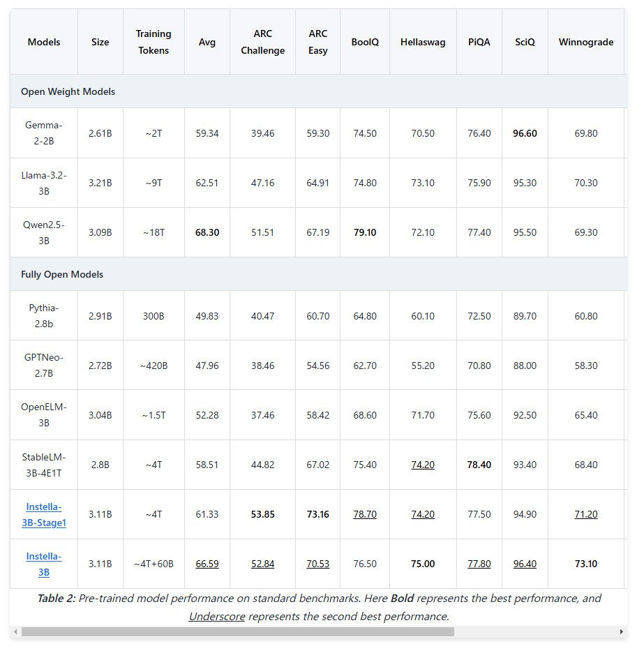Select the Open Weight Models section row

pyautogui.click(x=319, y=91)
